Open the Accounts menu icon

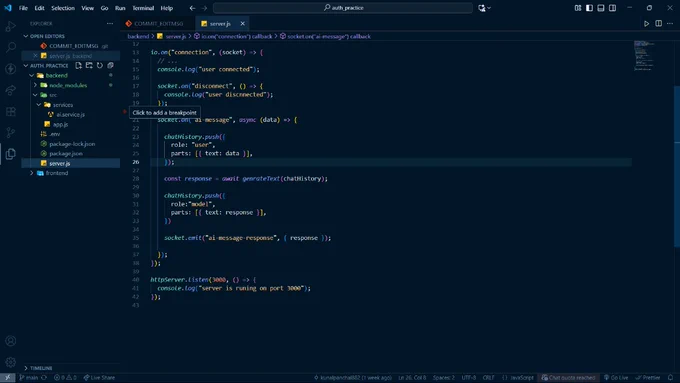(x=10, y=341)
